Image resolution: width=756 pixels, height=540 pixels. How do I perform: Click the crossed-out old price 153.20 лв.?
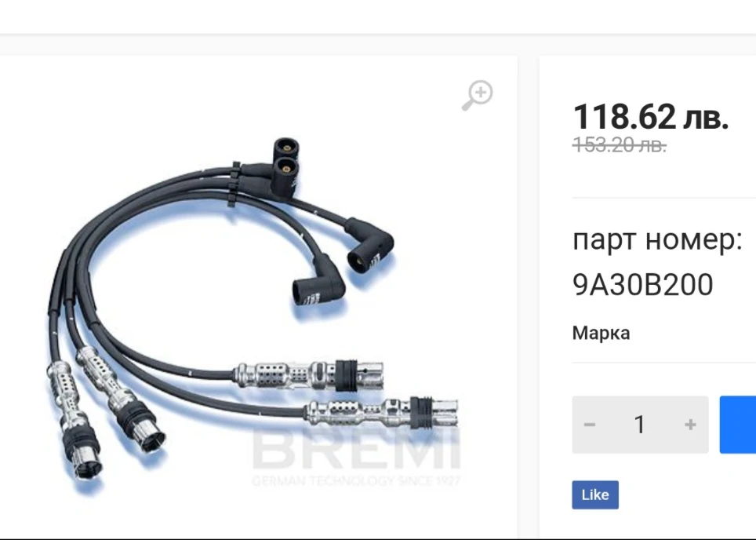pos(620,144)
